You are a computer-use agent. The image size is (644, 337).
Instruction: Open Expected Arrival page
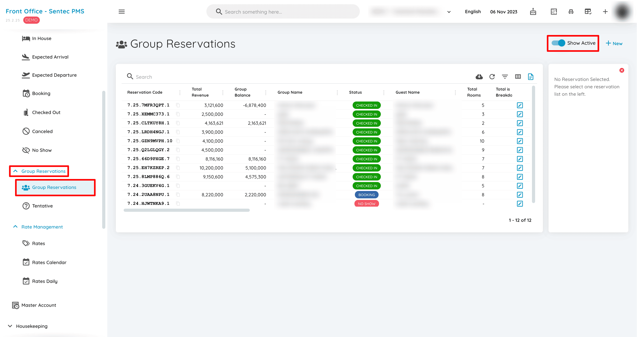[45, 57]
